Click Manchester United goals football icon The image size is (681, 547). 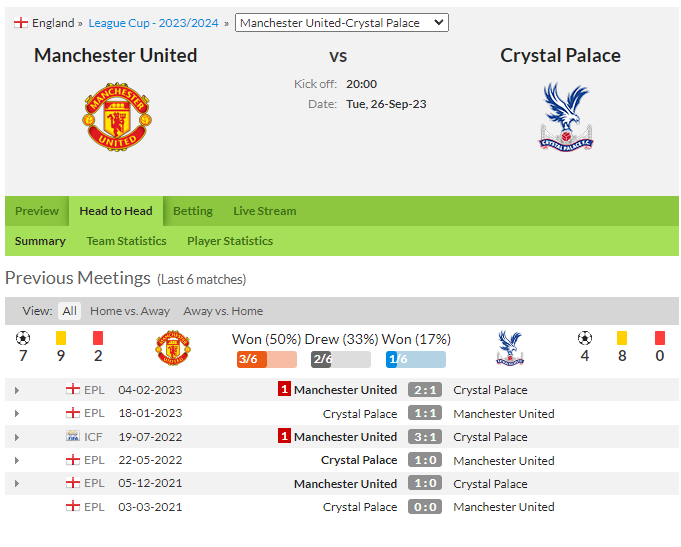point(23,338)
